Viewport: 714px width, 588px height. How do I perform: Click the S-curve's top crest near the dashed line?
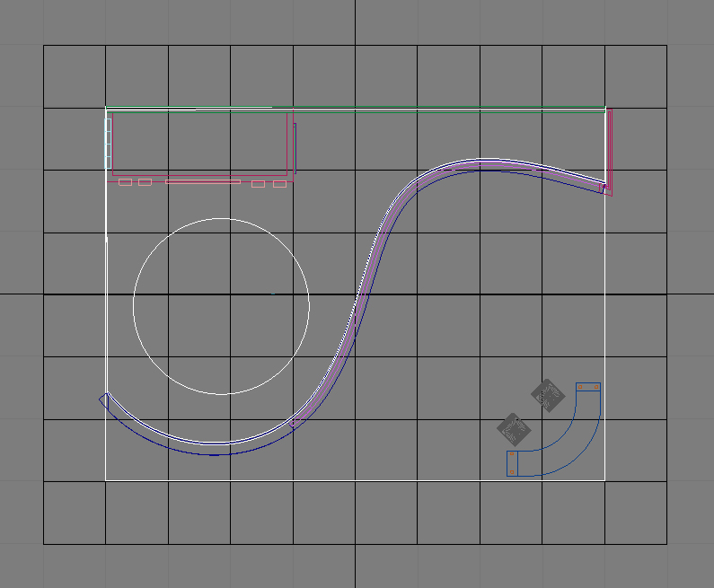coord(485,164)
